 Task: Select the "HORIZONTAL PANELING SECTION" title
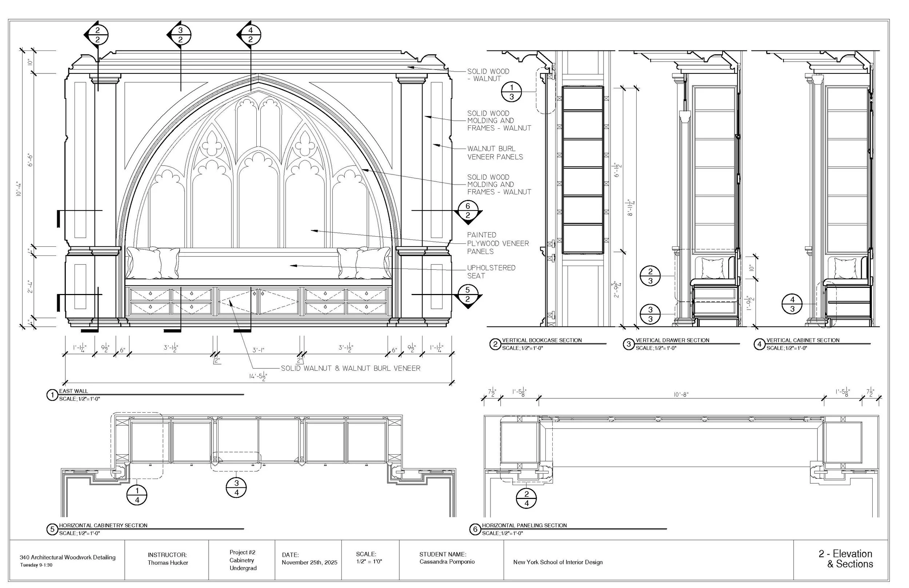(x=524, y=525)
